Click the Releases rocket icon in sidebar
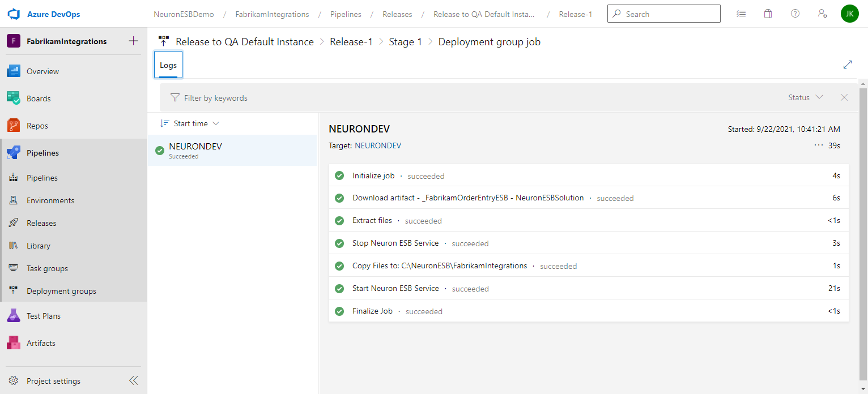Image resolution: width=868 pixels, height=394 pixels. (x=14, y=223)
